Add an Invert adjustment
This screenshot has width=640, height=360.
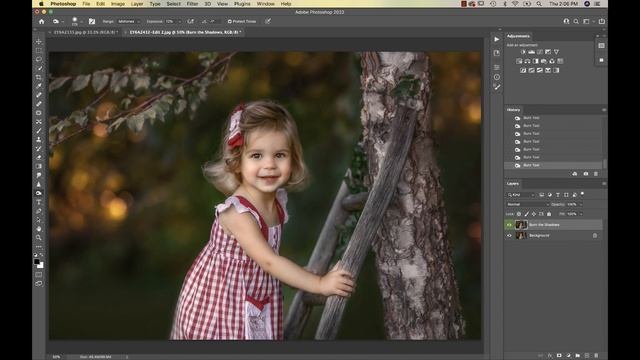pos(523,70)
